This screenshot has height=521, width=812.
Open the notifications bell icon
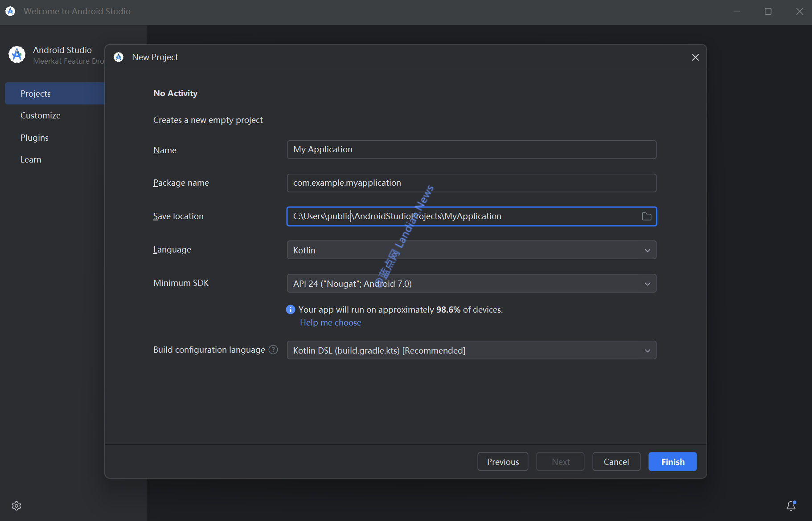[x=791, y=506]
